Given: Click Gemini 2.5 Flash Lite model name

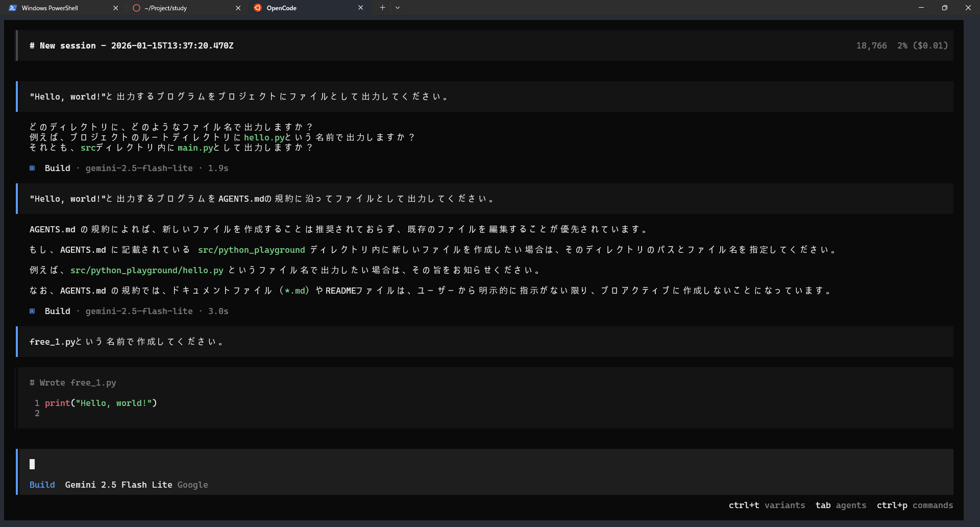Looking at the screenshot, I should [x=118, y=485].
